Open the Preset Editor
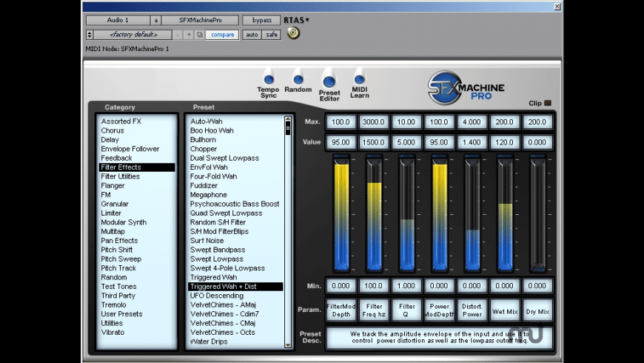 click(x=329, y=81)
